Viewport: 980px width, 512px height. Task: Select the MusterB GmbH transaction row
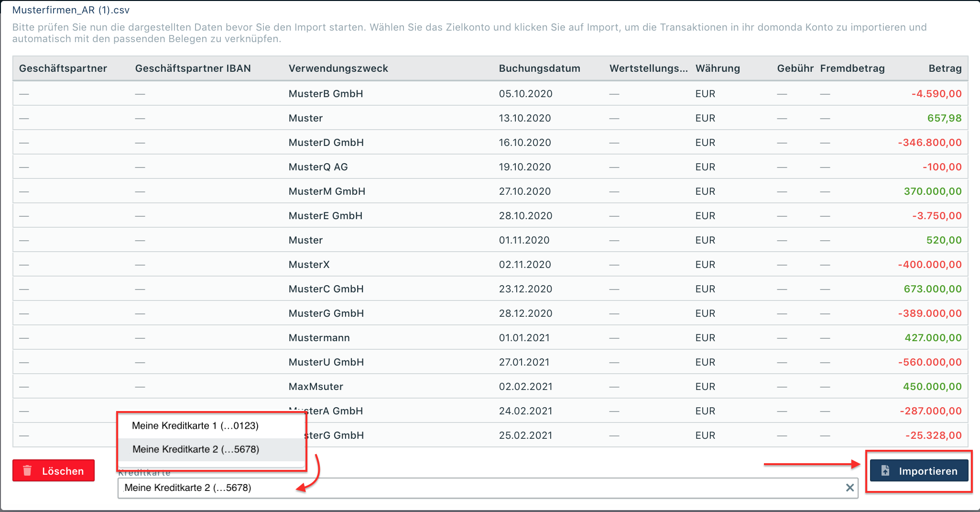(x=326, y=94)
